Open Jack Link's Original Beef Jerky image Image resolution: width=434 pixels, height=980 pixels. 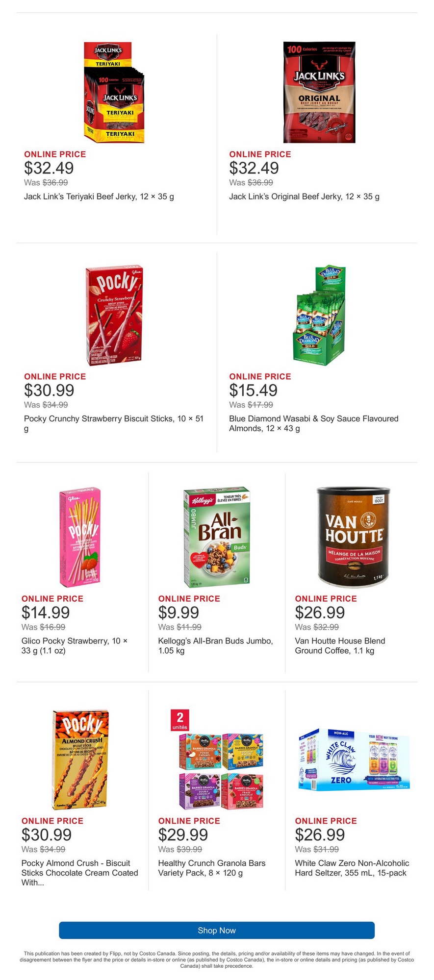click(319, 93)
